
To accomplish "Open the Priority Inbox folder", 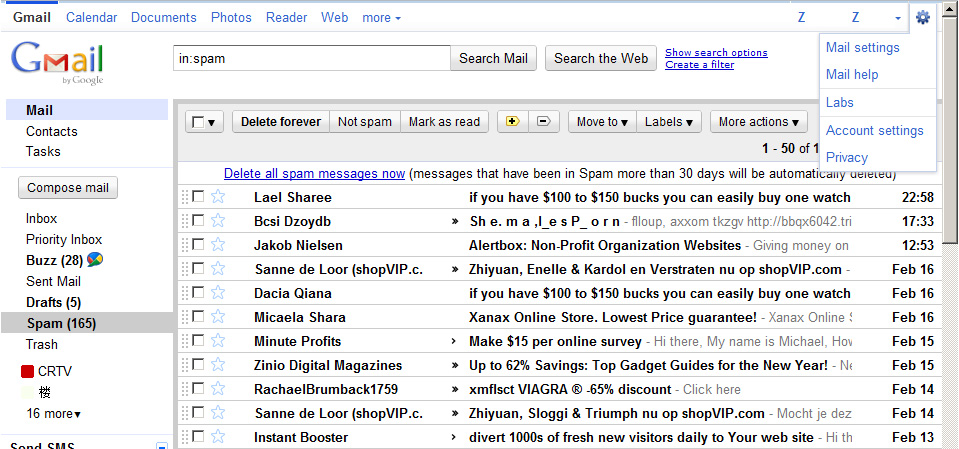I will [x=64, y=239].
